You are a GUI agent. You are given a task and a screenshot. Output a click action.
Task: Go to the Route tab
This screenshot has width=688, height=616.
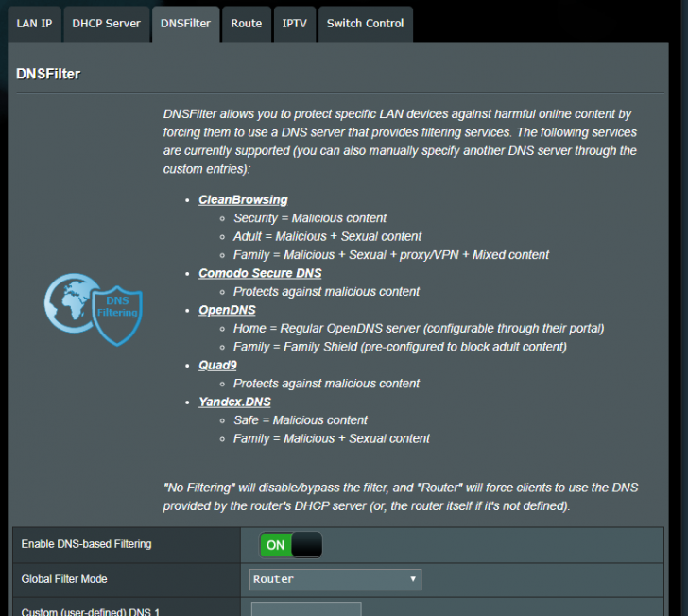[x=247, y=24]
